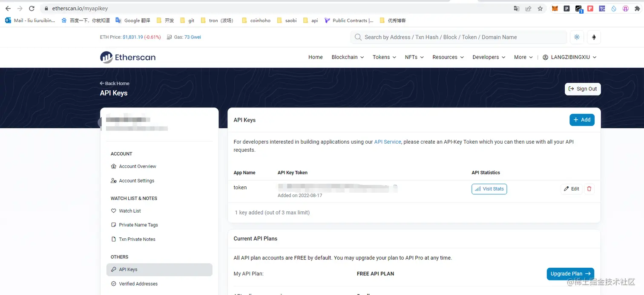Open Watch List in sidebar
This screenshot has height=295, width=644.
coord(126,211)
